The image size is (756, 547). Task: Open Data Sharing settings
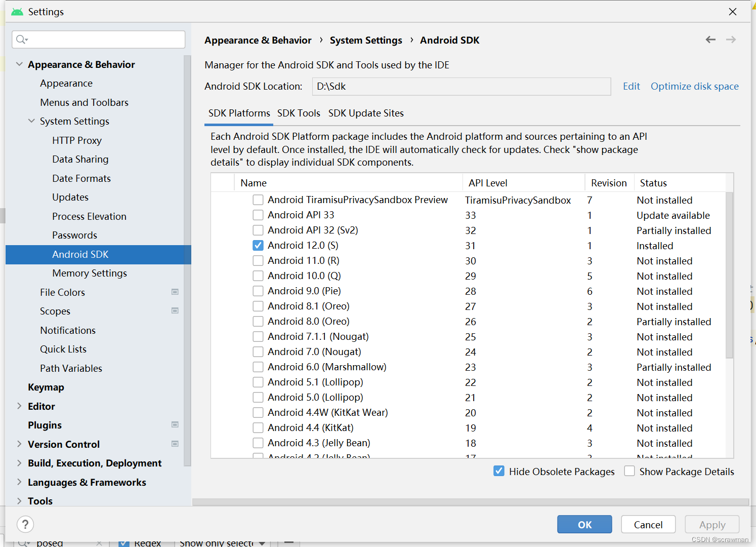(80, 159)
